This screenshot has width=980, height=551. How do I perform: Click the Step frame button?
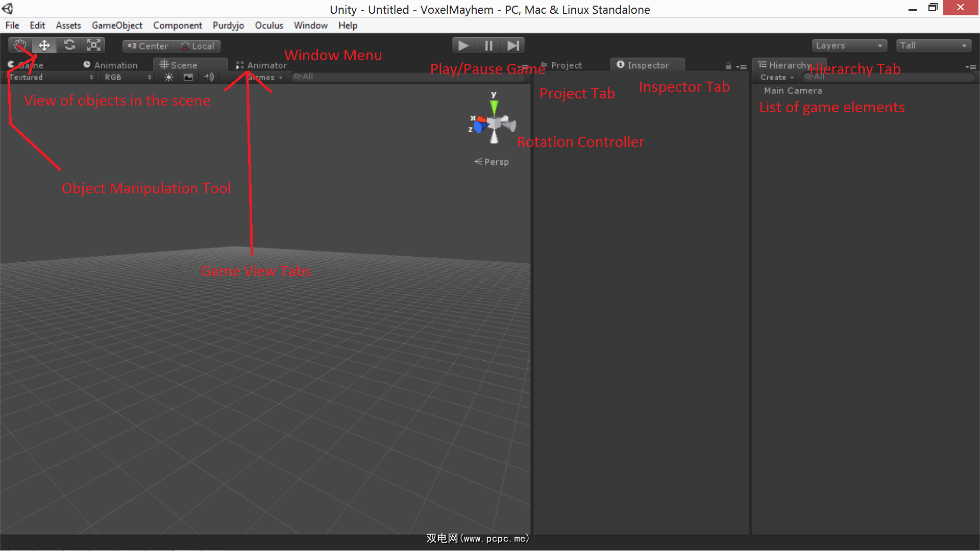pyautogui.click(x=513, y=46)
